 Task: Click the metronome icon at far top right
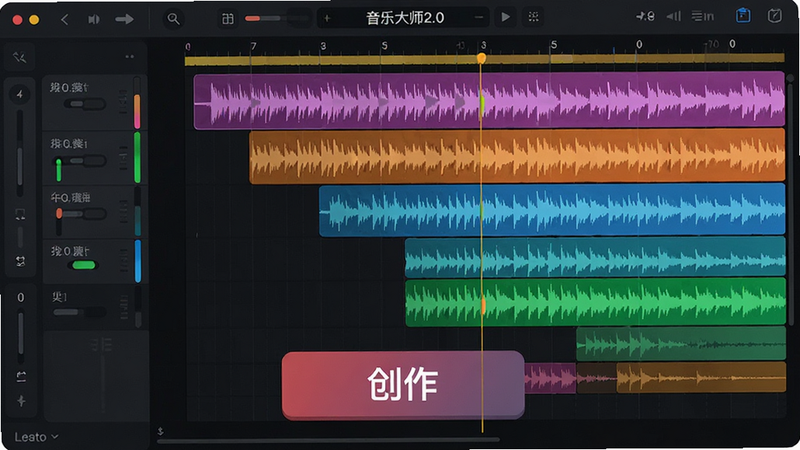774,16
